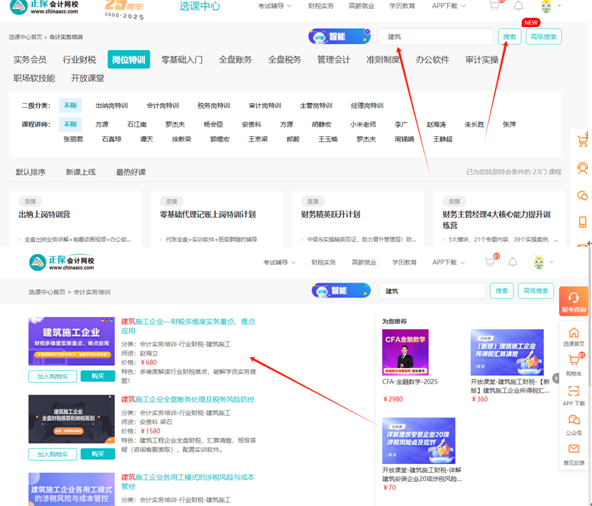Switch to 全盘账务 category tab
The image size is (592, 506).
pyautogui.click(x=235, y=59)
